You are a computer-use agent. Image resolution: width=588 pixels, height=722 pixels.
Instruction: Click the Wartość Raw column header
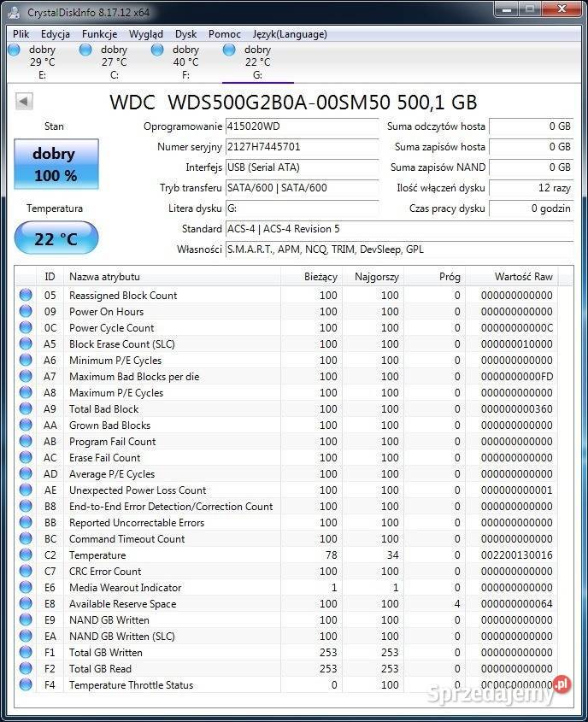tap(523, 277)
